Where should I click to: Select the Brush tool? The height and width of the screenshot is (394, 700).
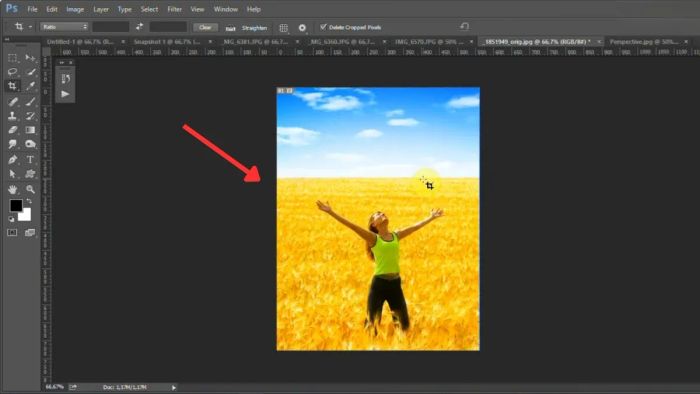click(30, 102)
